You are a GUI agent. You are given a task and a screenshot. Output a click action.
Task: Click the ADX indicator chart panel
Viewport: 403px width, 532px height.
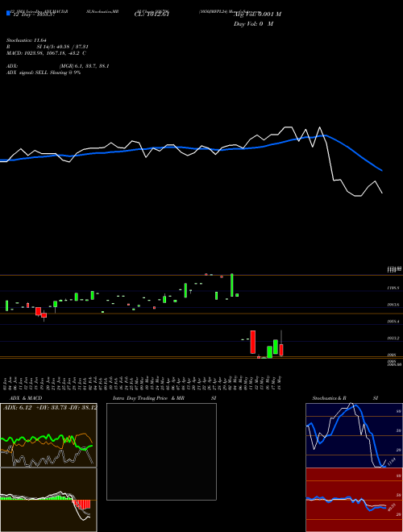pyautogui.click(x=48, y=435)
